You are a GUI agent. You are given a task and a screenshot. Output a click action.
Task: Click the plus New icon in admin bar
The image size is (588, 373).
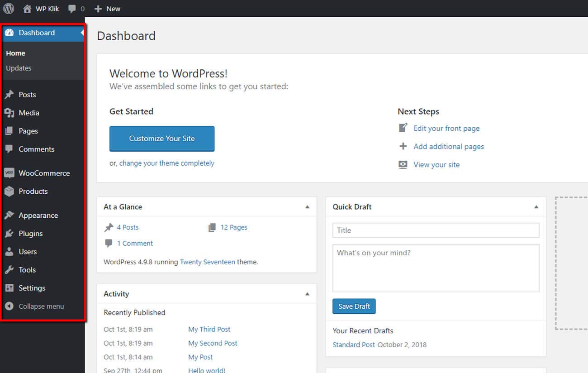pyautogui.click(x=98, y=9)
